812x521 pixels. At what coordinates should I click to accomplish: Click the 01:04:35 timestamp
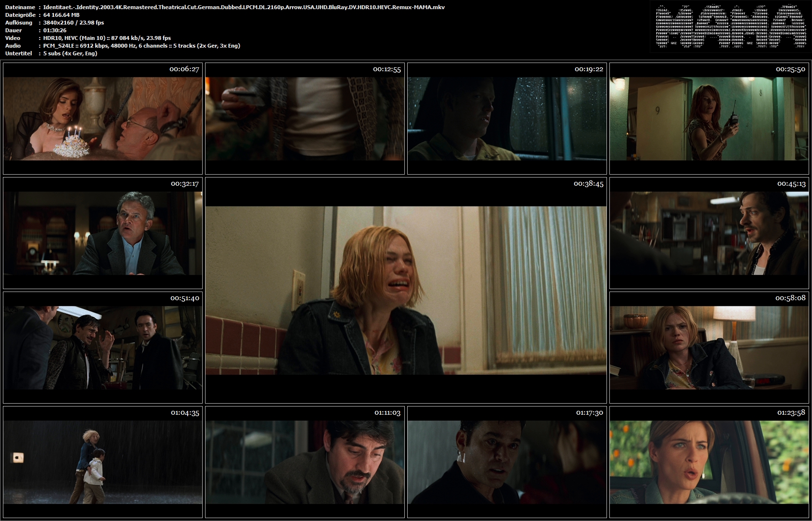point(185,413)
